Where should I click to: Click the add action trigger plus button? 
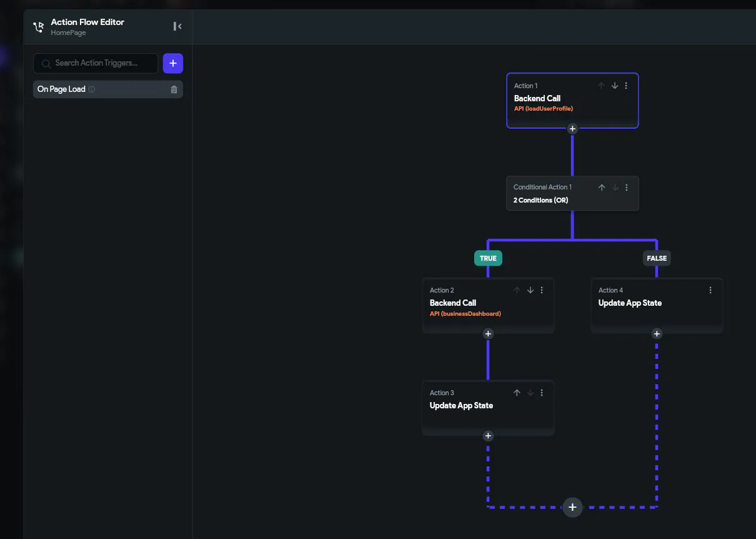coord(173,63)
